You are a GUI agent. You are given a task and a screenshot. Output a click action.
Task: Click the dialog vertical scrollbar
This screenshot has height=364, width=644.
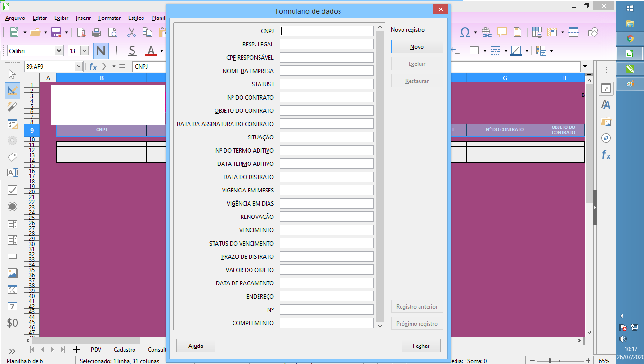pos(380,175)
